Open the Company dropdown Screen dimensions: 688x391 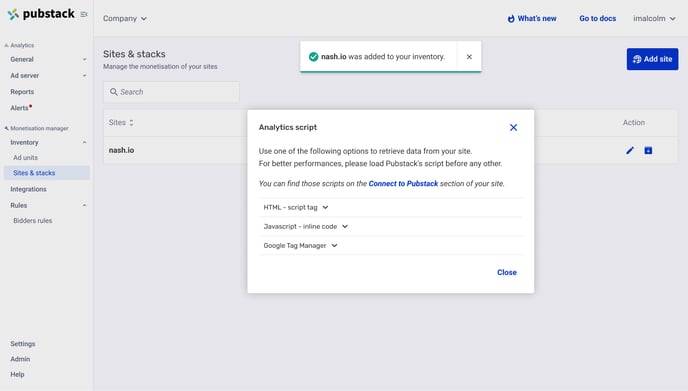click(x=125, y=18)
